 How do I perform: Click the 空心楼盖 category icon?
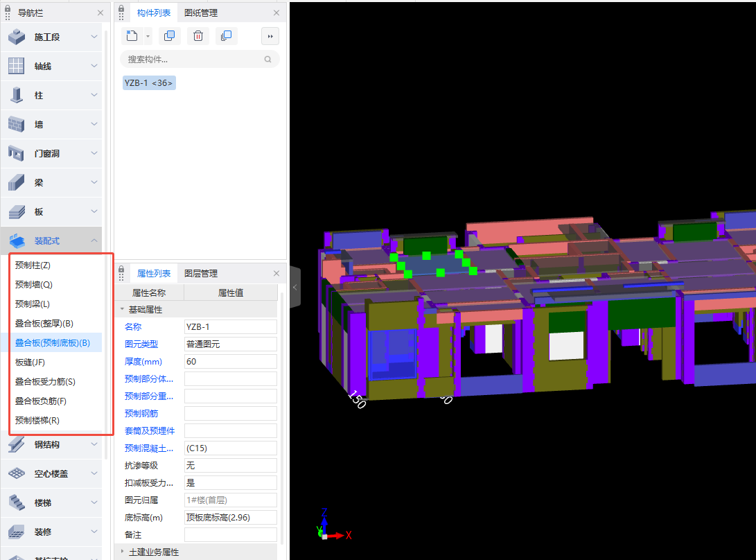pyautogui.click(x=17, y=474)
